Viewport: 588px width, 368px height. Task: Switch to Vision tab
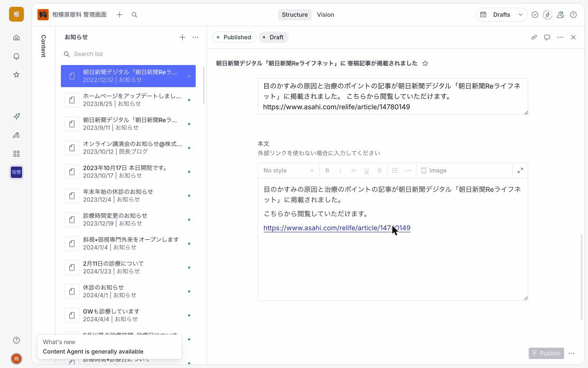point(326,14)
